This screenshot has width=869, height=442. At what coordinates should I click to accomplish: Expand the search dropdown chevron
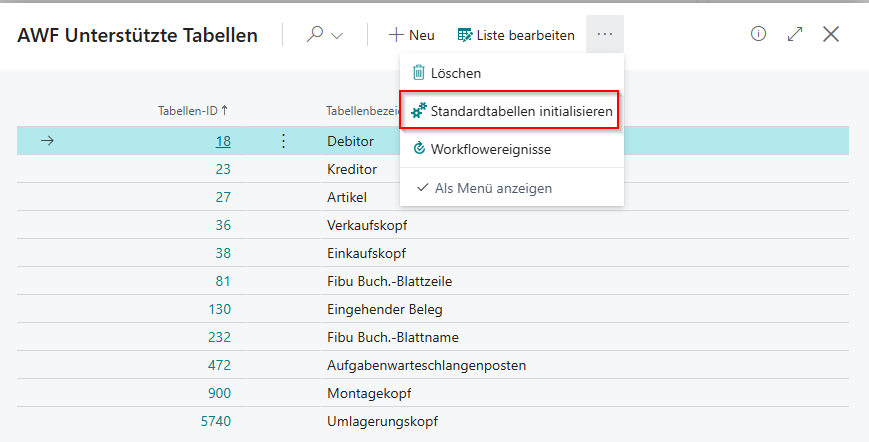(337, 36)
